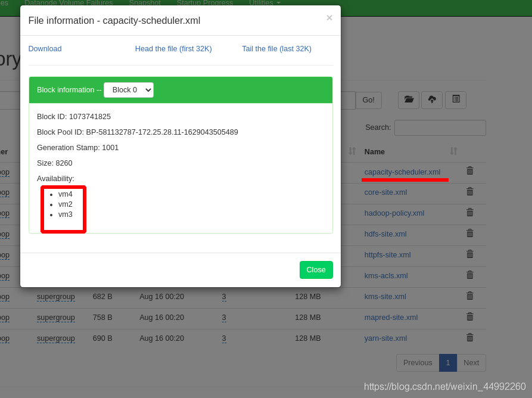This screenshot has height=398, width=532.
Task: Open Datanode Volume Failures tab
Action: point(69,3)
